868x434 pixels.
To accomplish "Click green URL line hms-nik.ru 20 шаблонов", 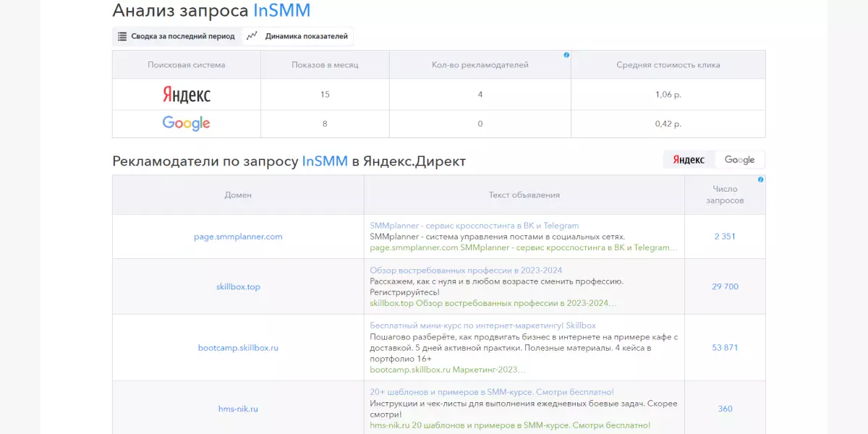I will [510, 425].
